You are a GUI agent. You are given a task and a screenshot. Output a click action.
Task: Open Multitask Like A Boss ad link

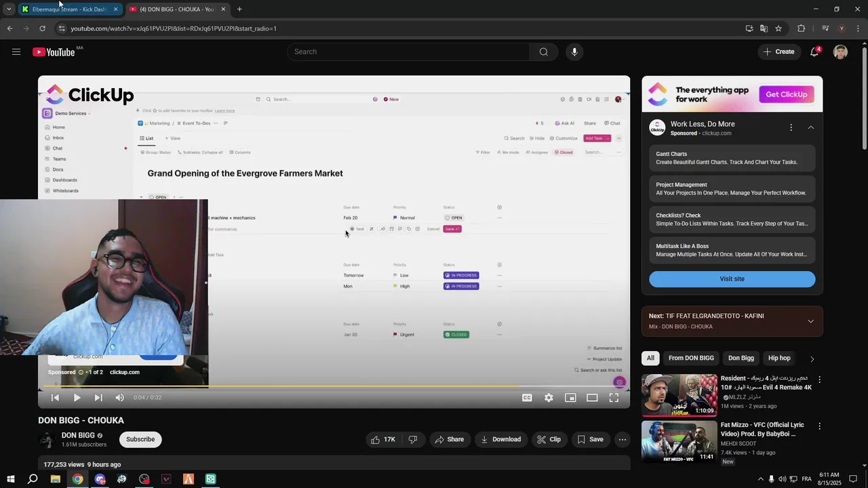click(x=732, y=250)
